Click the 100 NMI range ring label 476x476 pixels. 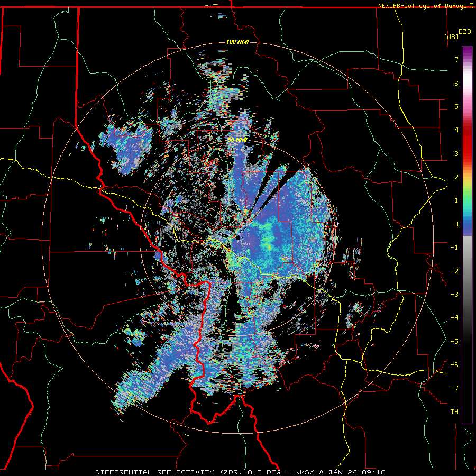tap(237, 42)
